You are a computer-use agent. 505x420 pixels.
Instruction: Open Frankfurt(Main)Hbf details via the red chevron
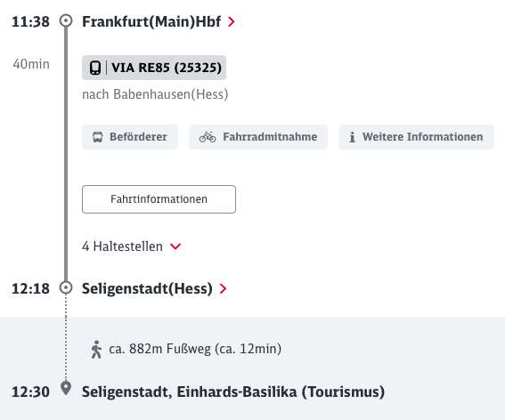pos(232,22)
